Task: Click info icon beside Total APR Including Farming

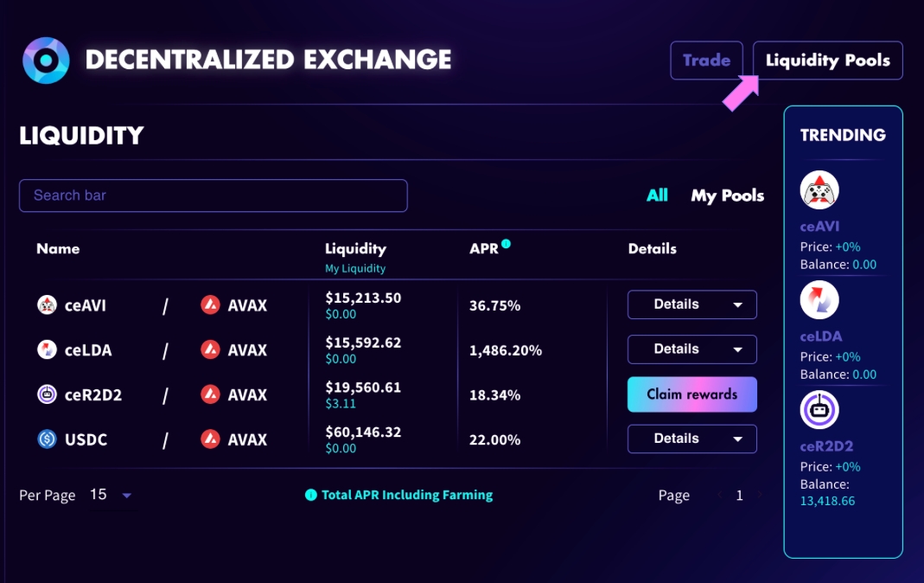Action: (x=311, y=496)
